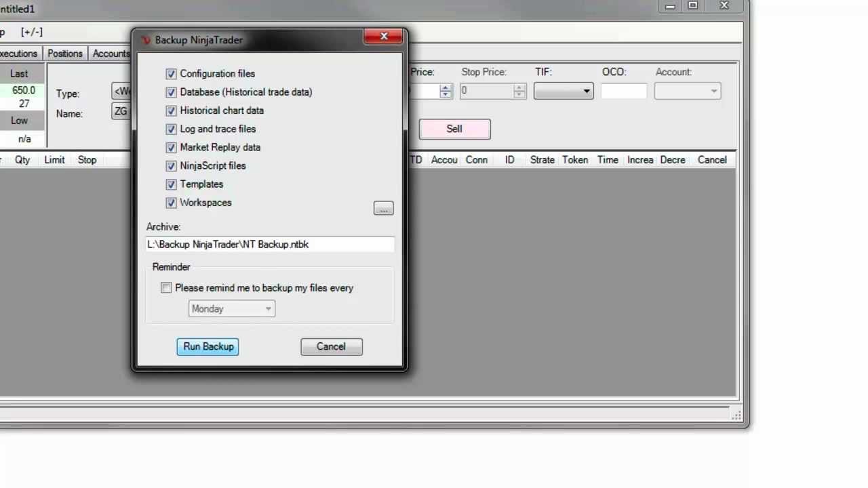Image resolution: width=868 pixels, height=488 pixels.
Task: Enable the backup reminder checkbox
Action: pos(166,288)
